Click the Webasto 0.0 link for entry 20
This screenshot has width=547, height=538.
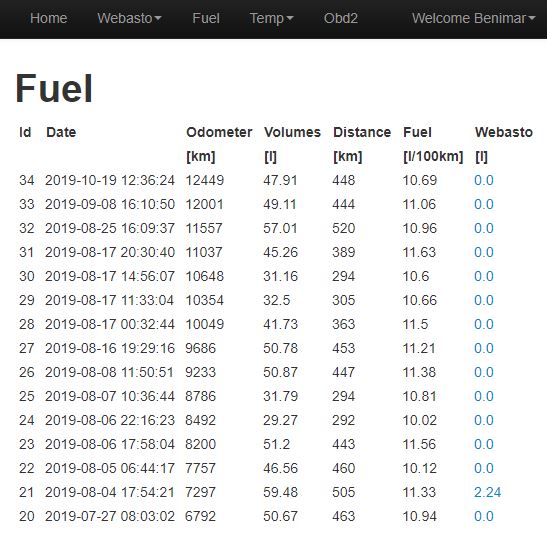tap(484, 516)
